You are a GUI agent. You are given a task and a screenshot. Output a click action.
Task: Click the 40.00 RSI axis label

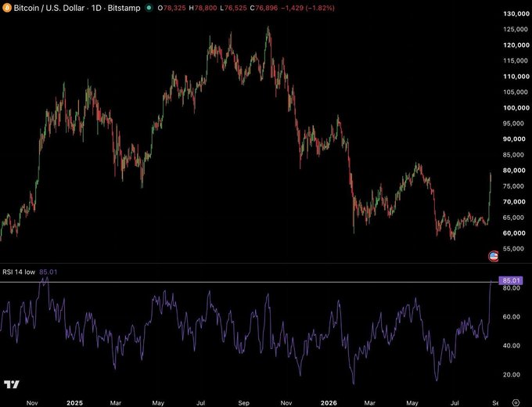click(x=512, y=346)
